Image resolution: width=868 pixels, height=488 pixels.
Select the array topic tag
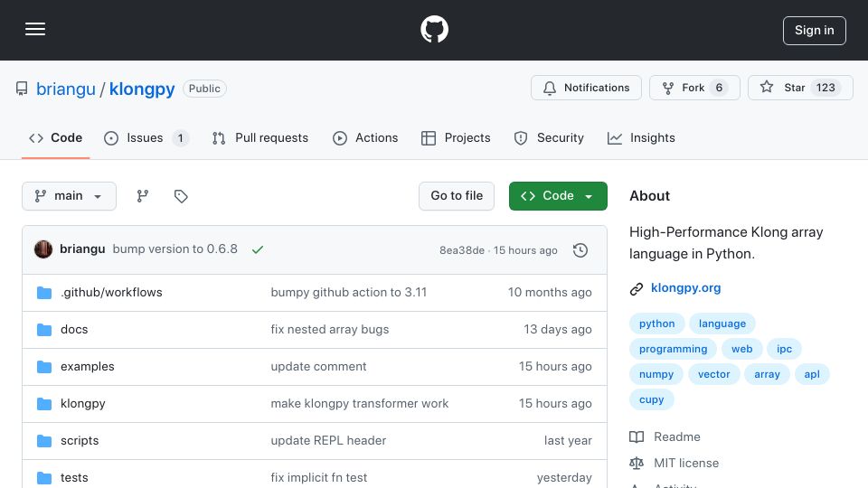pos(768,374)
